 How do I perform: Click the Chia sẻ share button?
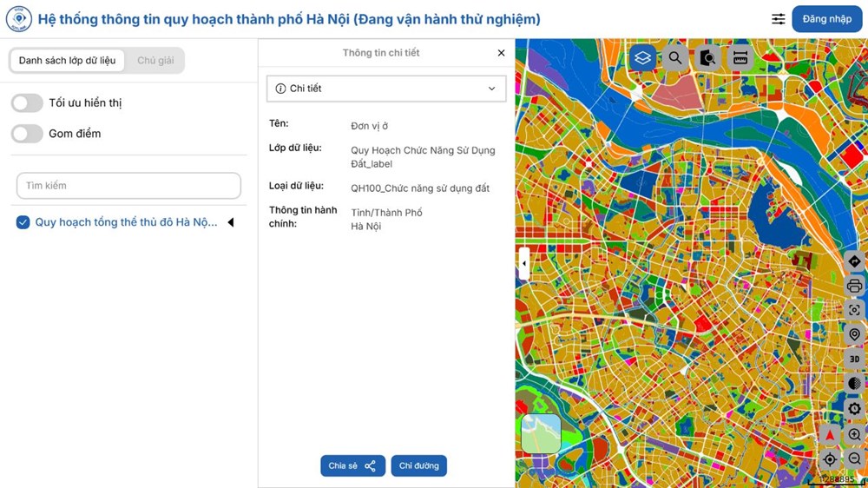coord(352,465)
